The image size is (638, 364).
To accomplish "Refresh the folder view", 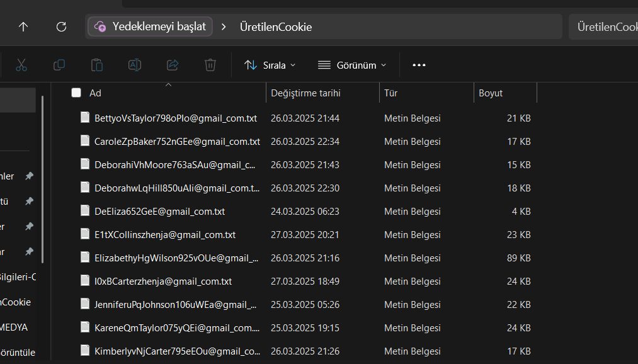I will coord(62,27).
